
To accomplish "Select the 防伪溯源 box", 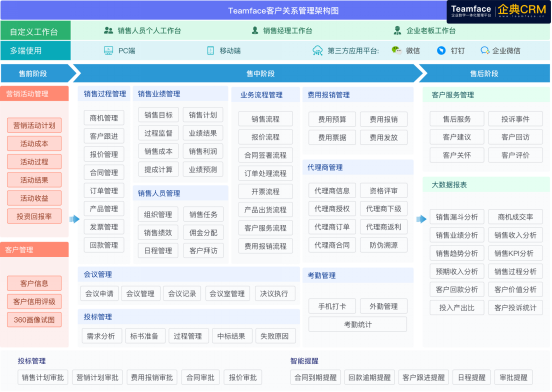I will pyautogui.click(x=384, y=245).
